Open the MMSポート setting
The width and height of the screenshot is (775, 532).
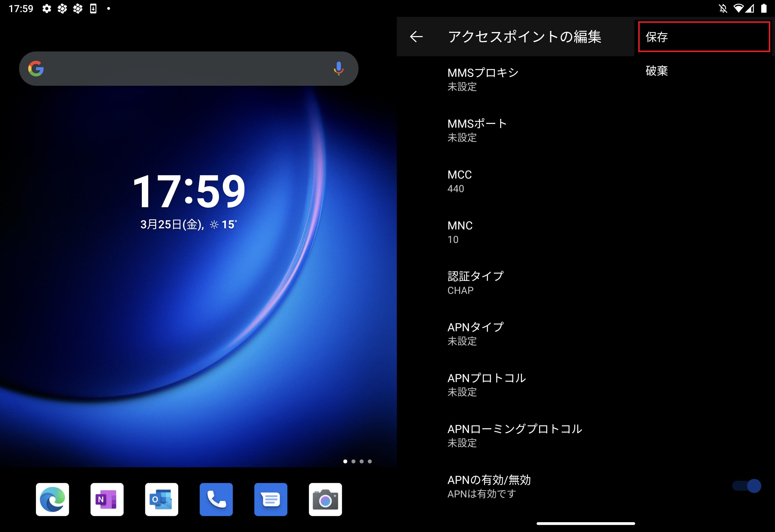(x=586, y=130)
